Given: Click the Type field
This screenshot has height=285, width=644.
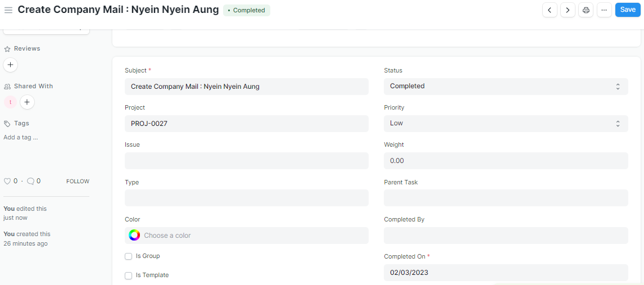Looking at the screenshot, I should click(x=247, y=198).
